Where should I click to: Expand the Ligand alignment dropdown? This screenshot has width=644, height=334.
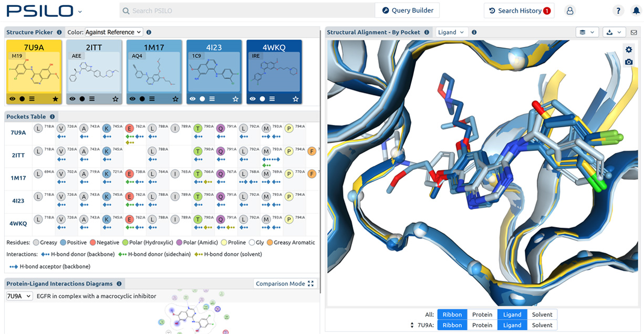point(451,32)
